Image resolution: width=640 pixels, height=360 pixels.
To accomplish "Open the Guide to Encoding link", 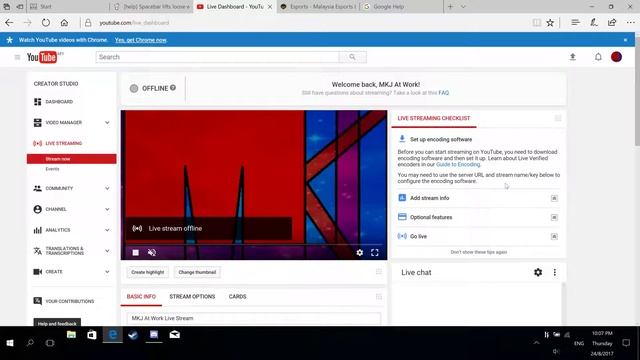I will tap(458, 164).
